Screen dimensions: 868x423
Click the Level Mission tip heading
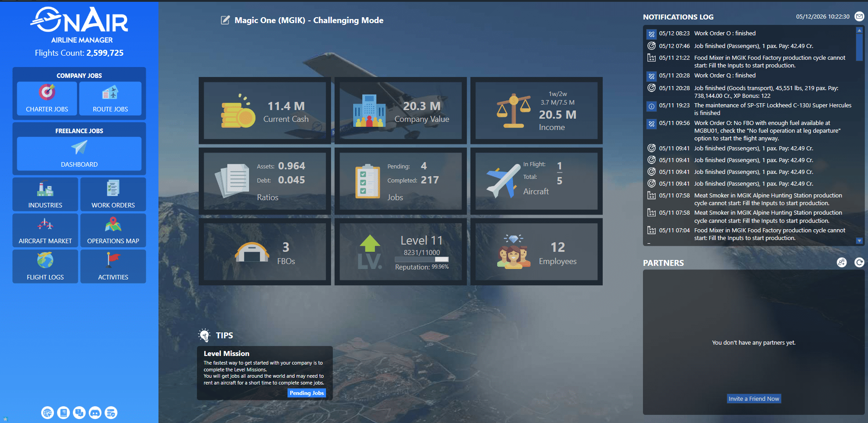226,353
